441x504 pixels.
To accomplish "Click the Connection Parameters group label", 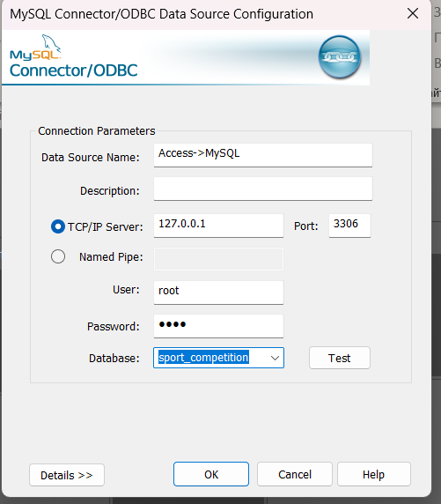I will coord(96,131).
